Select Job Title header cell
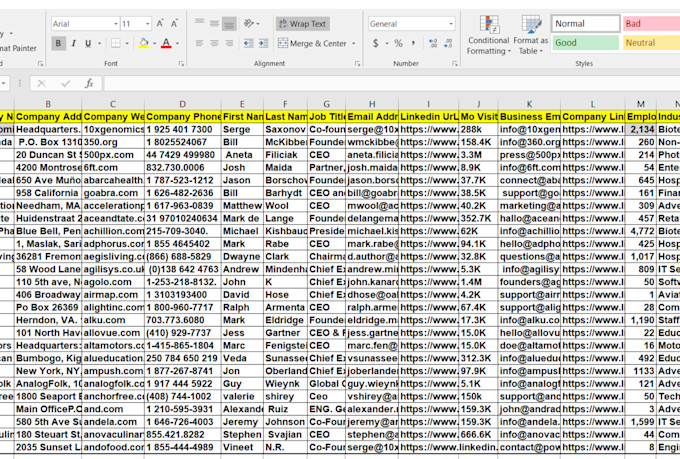 coord(327,117)
